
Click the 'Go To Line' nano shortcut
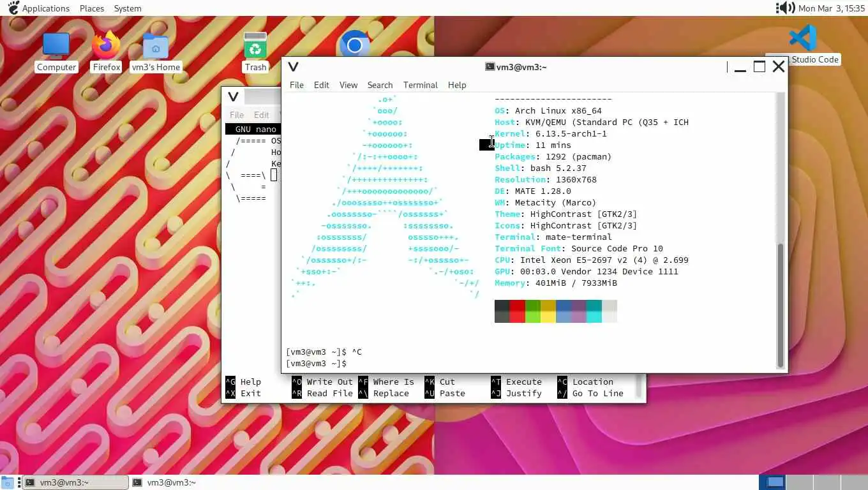click(590, 394)
